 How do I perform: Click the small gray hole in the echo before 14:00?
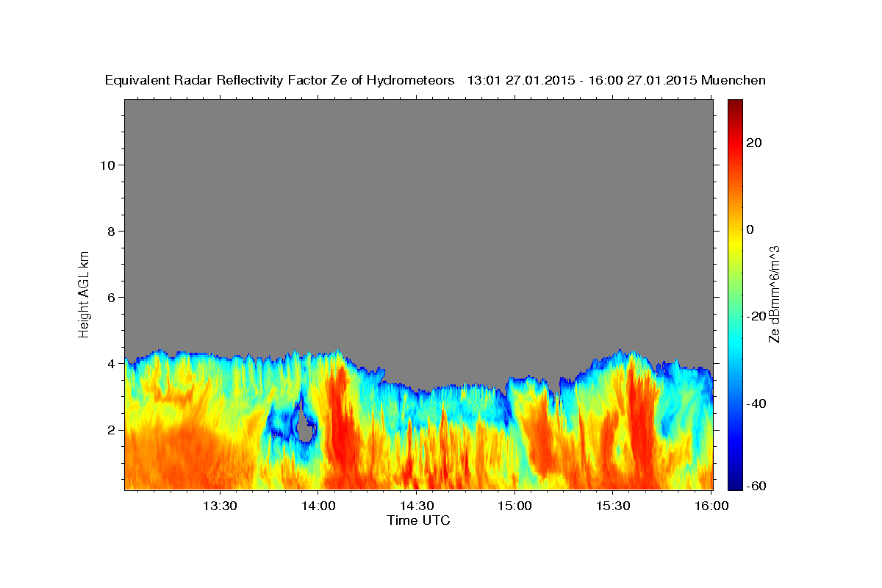pyautogui.click(x=306, y=428)
